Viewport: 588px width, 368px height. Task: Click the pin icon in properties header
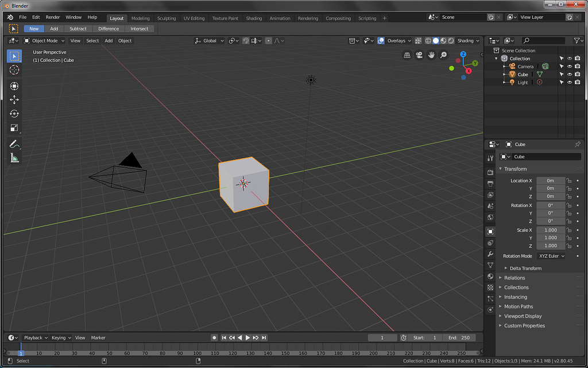coord(578,144)
